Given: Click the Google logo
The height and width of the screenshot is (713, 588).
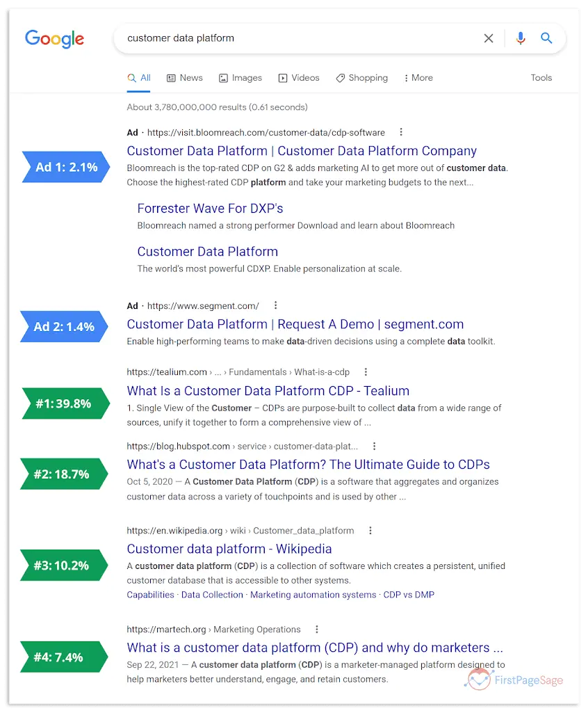Looking at the screenshot, I should click(54, 39).
